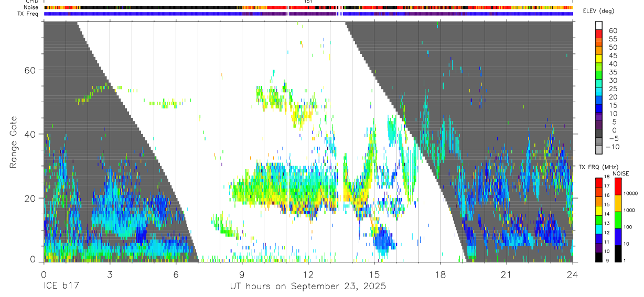This screenshot has height=297, width=644.
Task: Click the Noise strip along the plot top
Action: click(308, 7)
